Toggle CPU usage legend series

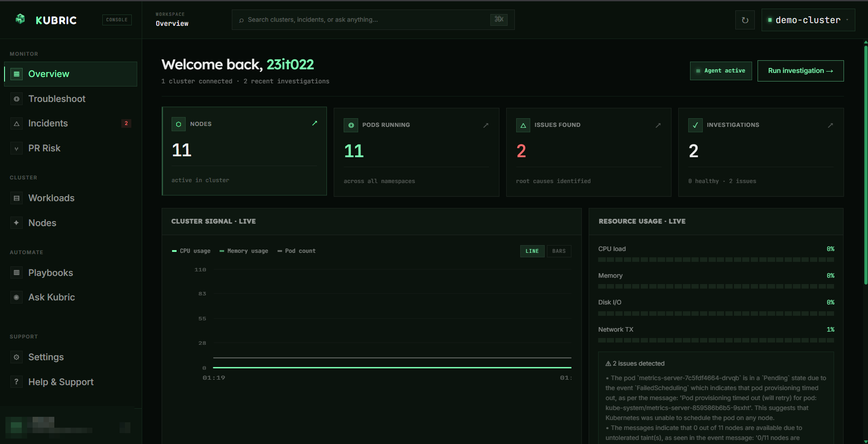coord(191,251)
